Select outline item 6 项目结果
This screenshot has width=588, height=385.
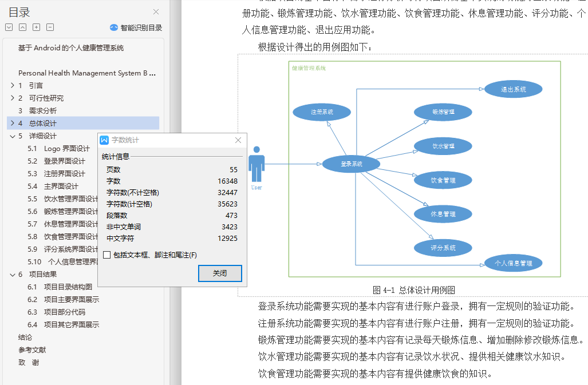pyautogui.click(x=37, y=275)
